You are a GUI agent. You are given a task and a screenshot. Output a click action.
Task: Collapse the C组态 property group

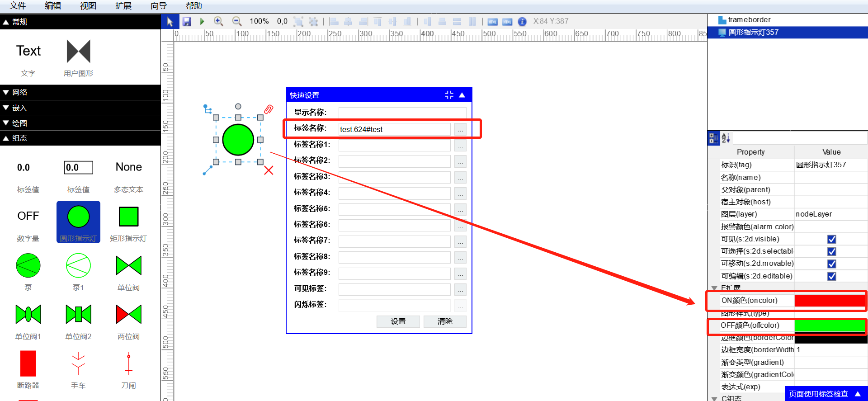(714, 398)
